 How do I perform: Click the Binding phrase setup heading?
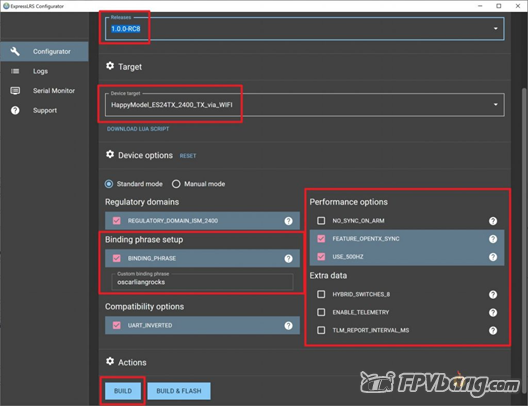click(144, 240)
